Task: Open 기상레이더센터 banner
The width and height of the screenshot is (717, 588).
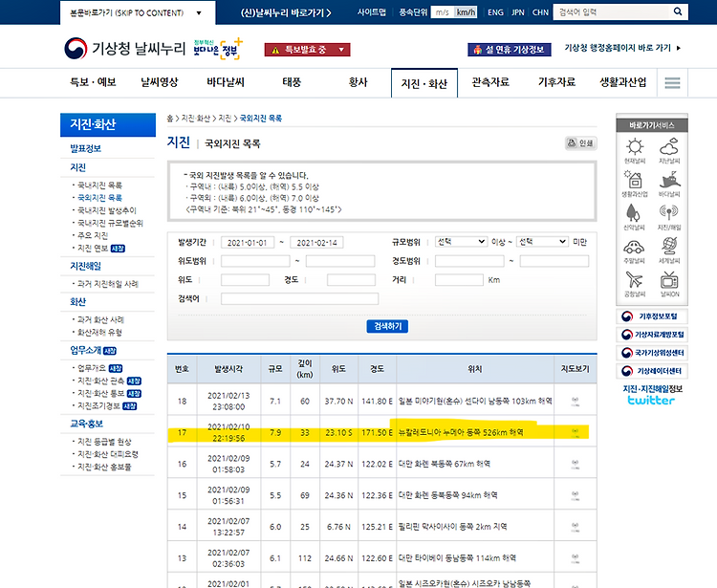Action: (x=652, y=371)
